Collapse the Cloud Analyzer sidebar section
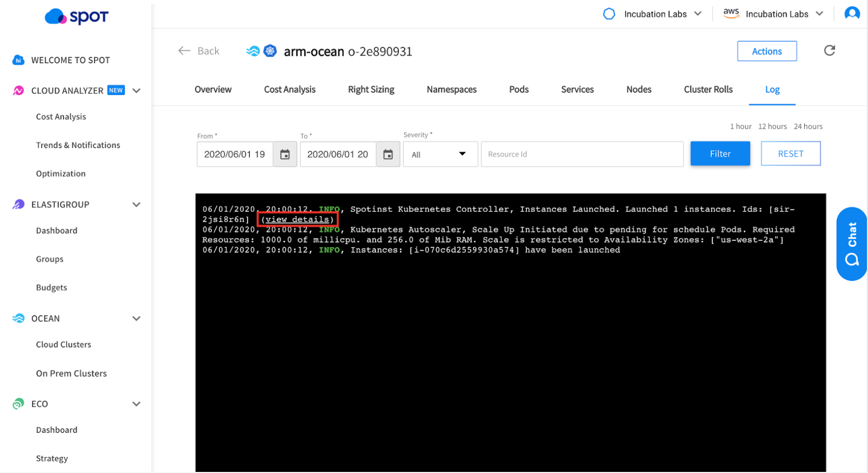Image resolution: width=868 pixels, height=473 pixels. 137,91
